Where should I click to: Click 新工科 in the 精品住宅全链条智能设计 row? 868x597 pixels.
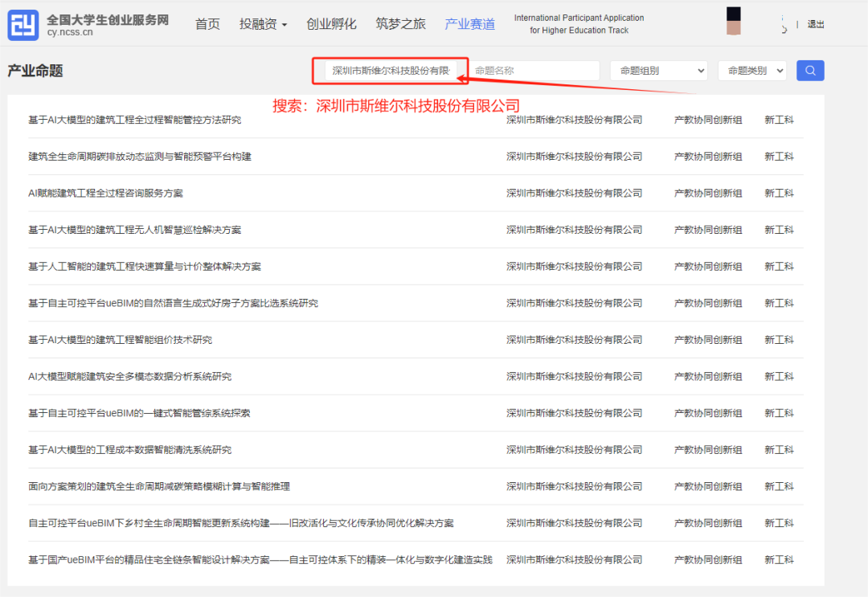(x=779, y=560)
